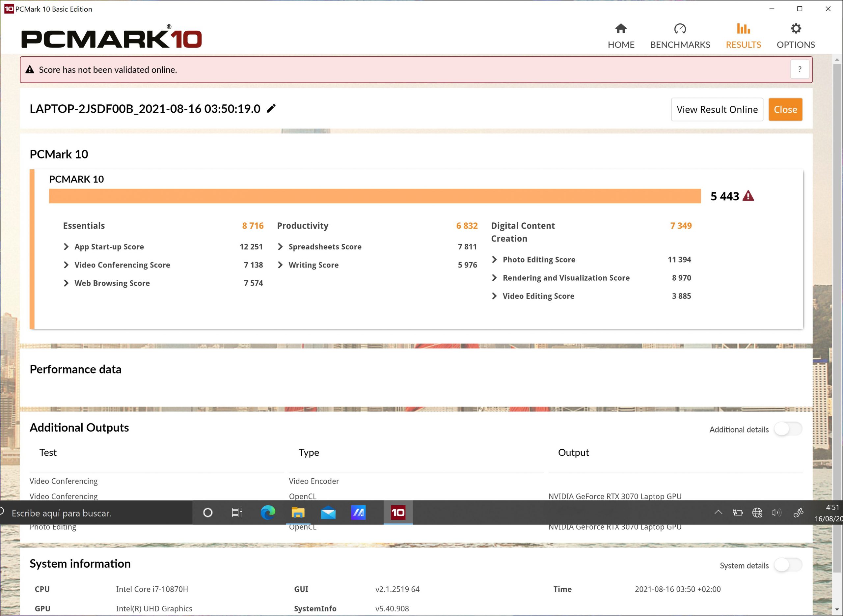Click the Output column header
The height and width of the screenshot is (616, 843).
(x=573, y=452)
